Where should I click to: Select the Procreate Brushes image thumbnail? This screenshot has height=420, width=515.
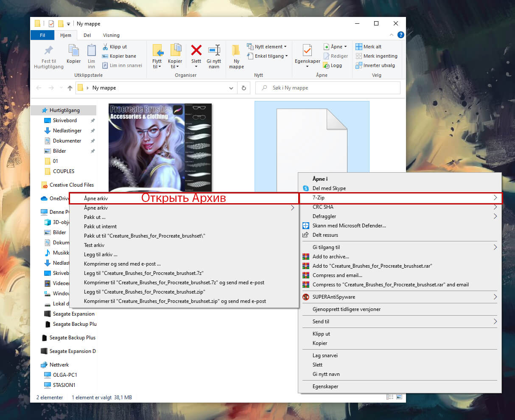[160, 147]
